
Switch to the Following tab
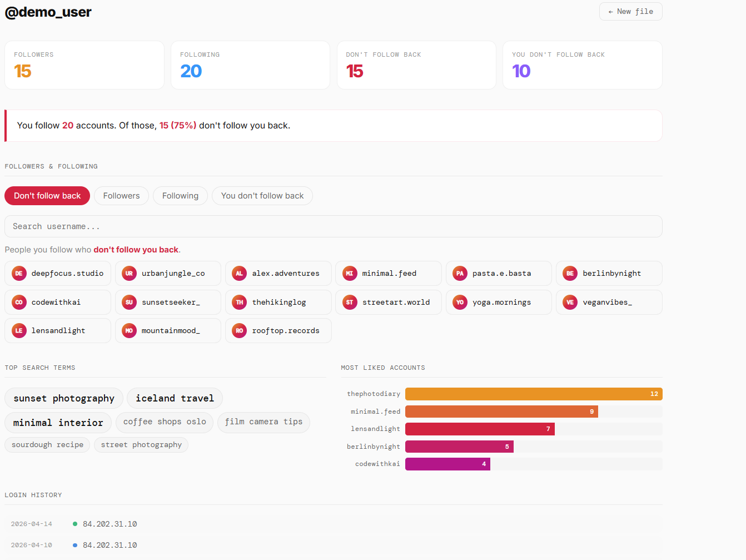click(180, 196)
